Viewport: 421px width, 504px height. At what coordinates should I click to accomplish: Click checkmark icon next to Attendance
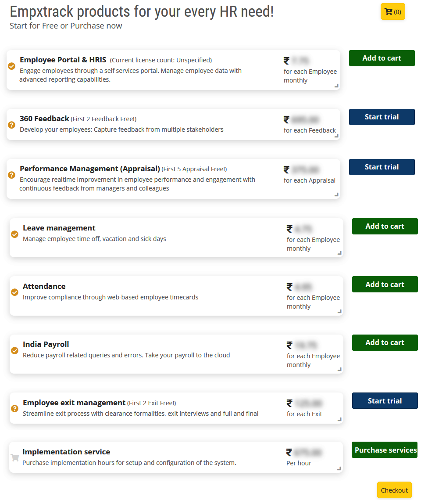[14, 292]
